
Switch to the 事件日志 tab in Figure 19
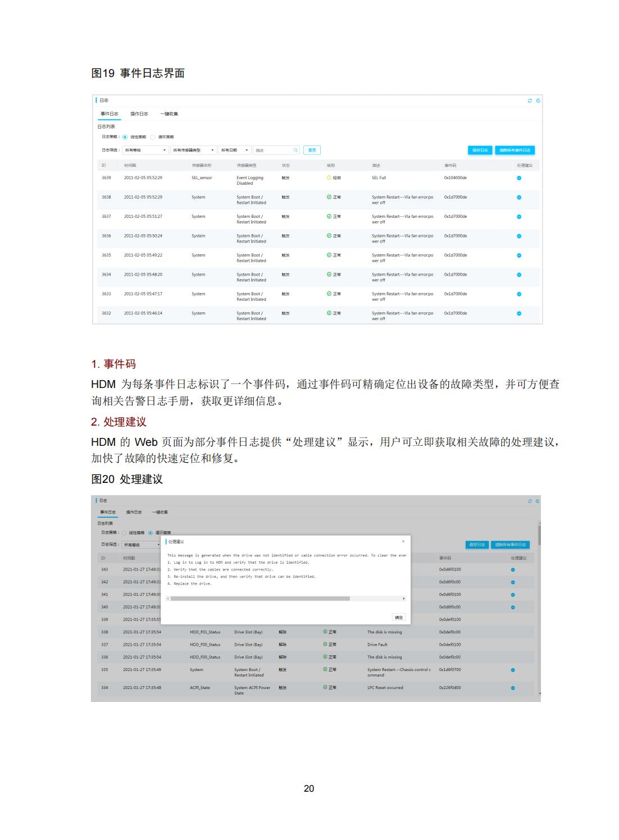[110, 114]
